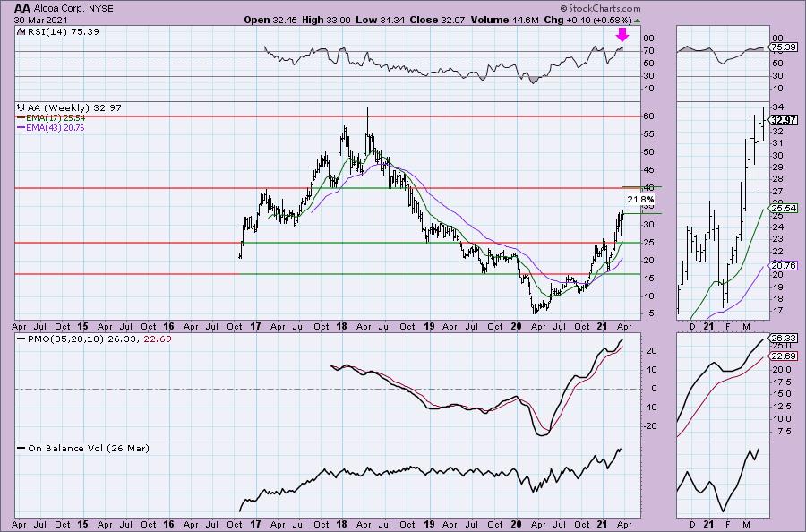Click the Chg +0.19 (+0.58%) value

[x=587, y=20]
